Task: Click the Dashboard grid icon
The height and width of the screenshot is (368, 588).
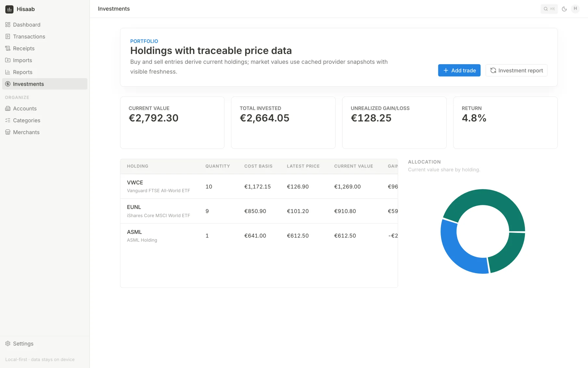Action: point(8,25)
